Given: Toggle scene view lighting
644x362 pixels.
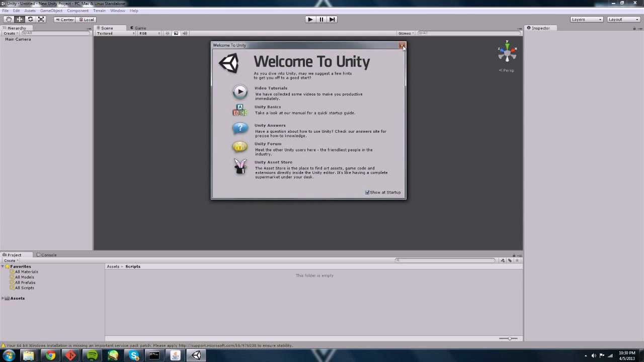Looking at the screenshot, I should click(168, 33).
